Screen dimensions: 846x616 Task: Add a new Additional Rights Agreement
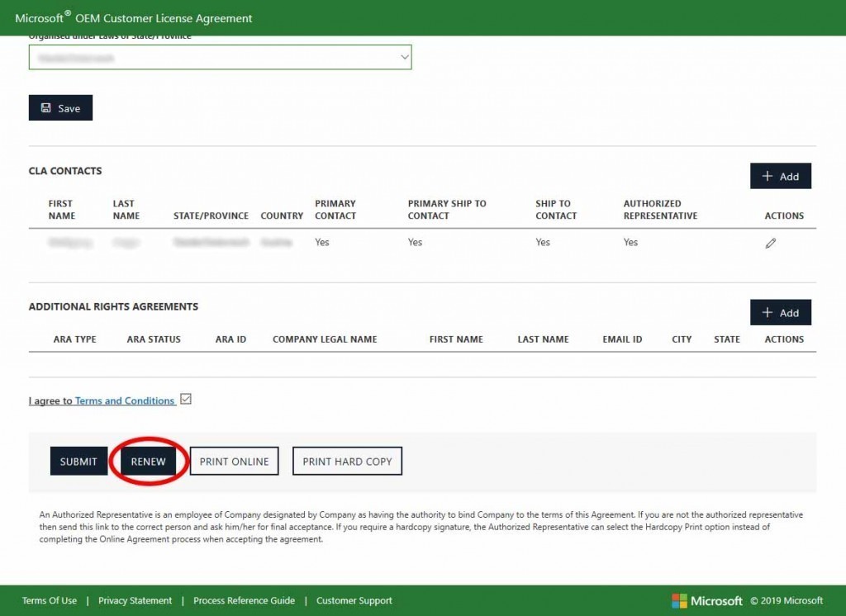click(780, 312)
